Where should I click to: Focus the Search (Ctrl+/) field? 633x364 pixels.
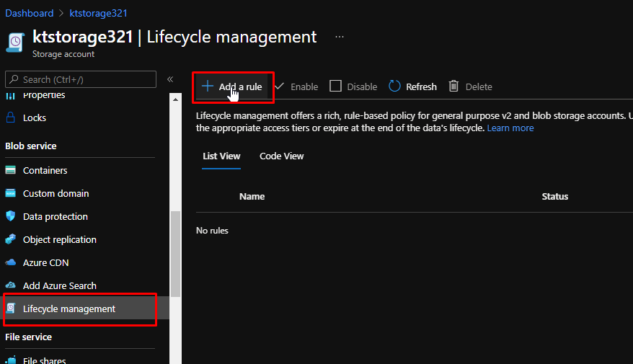pyautogui.click(x=81, y=79)
